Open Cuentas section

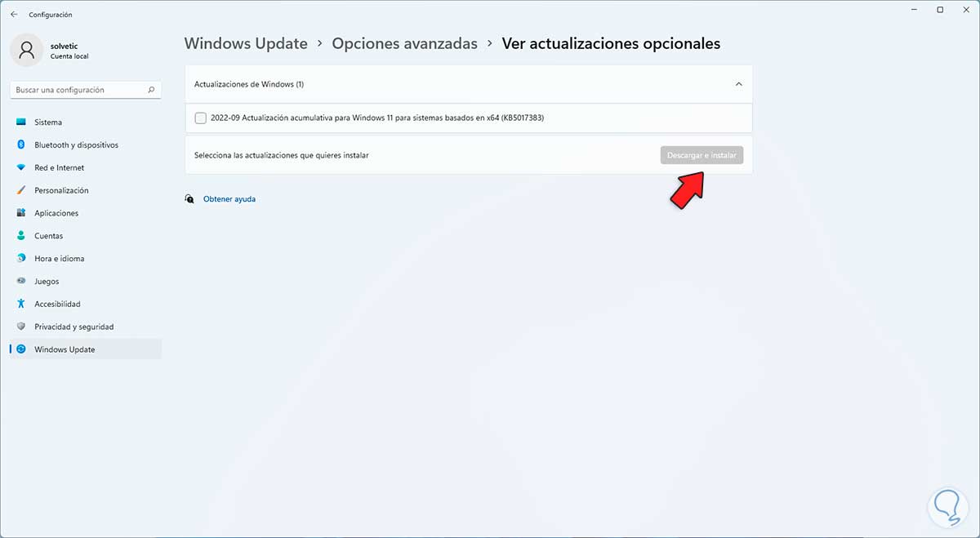click(x=86, y=236)
